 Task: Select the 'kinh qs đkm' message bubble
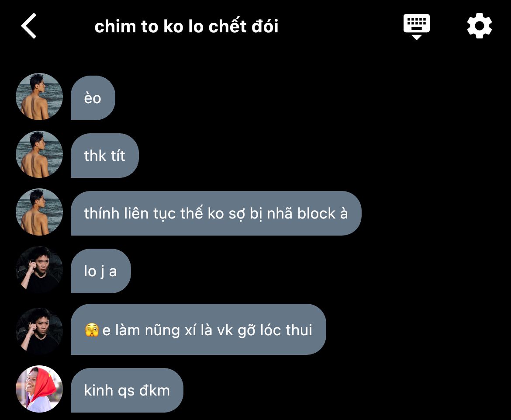127,390
